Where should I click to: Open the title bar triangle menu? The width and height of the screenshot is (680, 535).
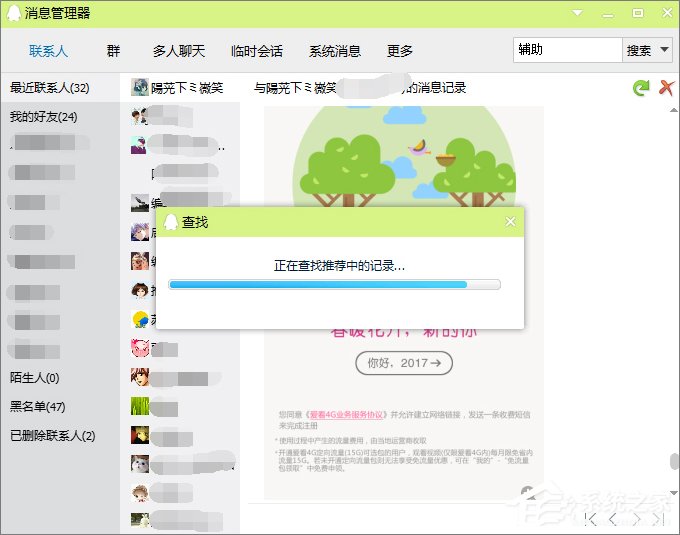pos(578,13)
